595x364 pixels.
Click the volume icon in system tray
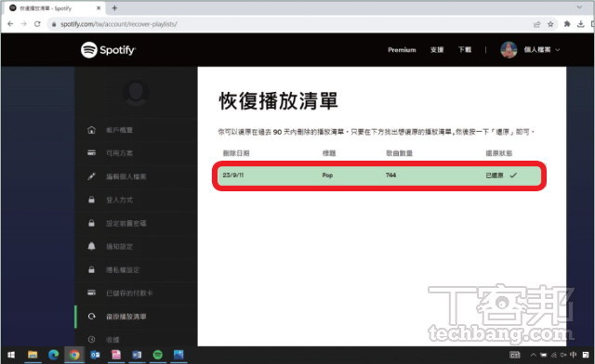click(563, 355)
